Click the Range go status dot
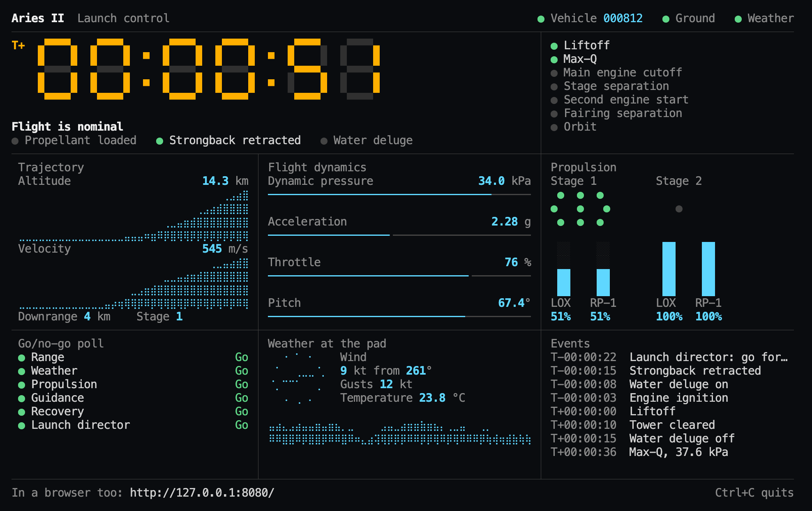This screenshot has height=511, width=812. (x=21, y=358)
